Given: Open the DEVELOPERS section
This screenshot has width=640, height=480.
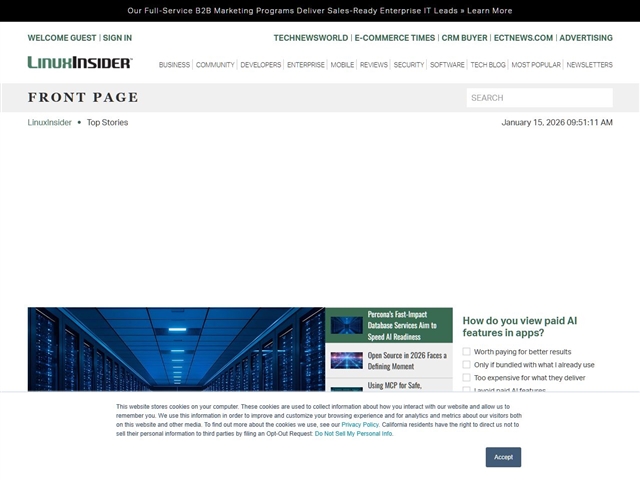Looking at the screenshot, I should (x=261, y=65).
